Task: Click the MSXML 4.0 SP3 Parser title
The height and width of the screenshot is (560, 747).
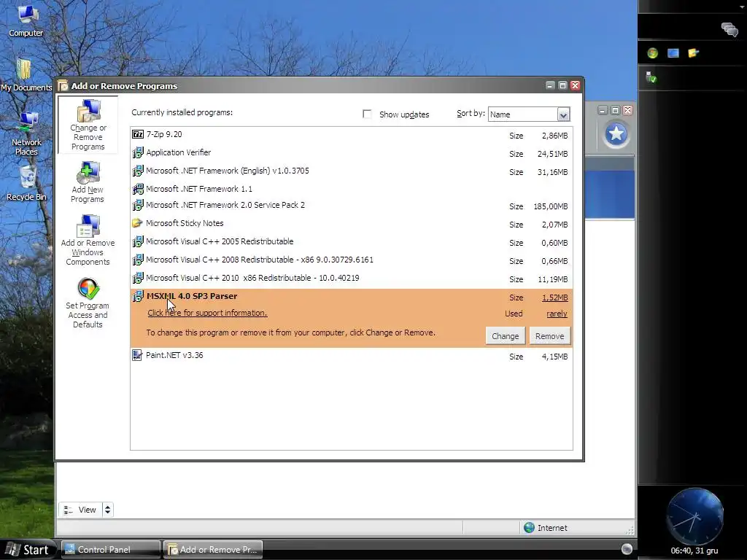Action: coord(192,296)
